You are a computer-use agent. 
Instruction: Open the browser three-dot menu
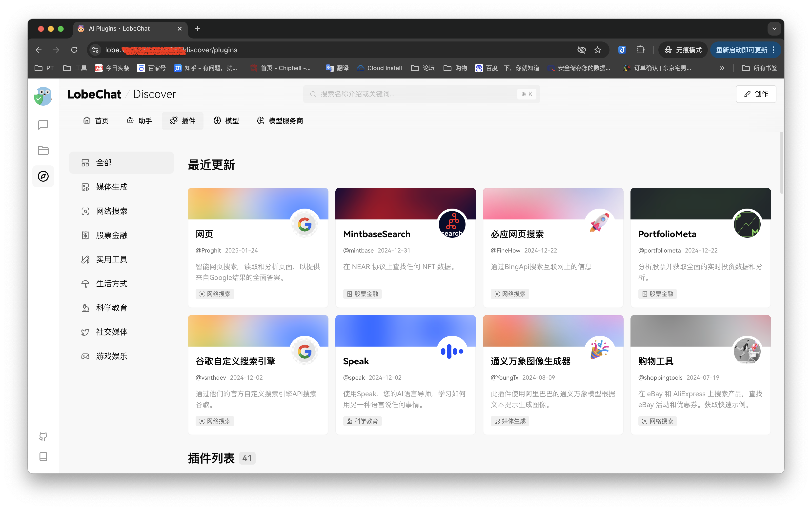coord(773,50)
